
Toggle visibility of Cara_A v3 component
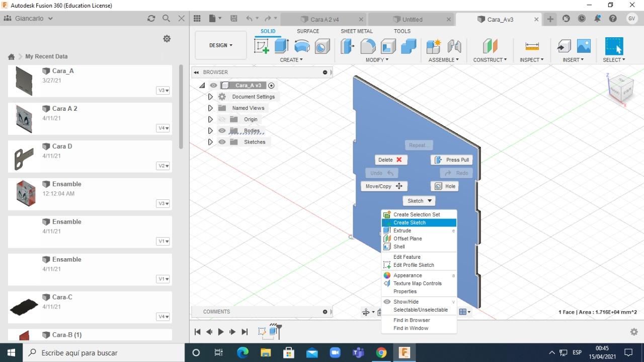[x=213, y=86]
